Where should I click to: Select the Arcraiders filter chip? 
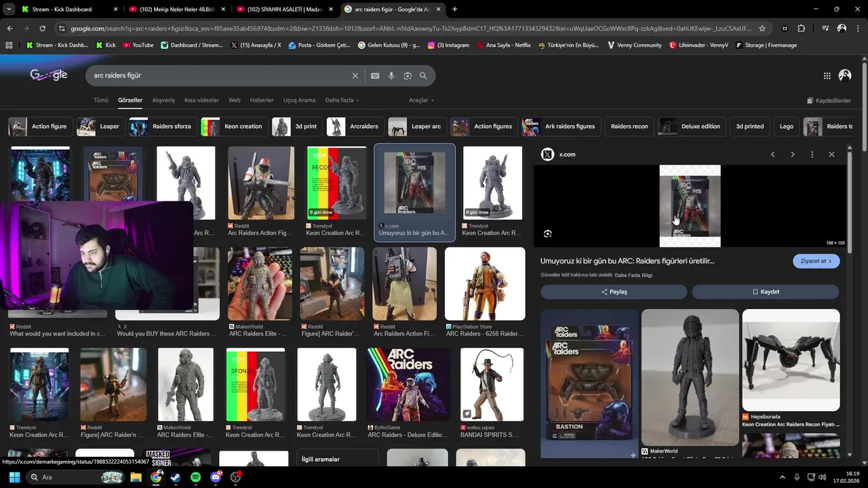(x=355, y=127)
